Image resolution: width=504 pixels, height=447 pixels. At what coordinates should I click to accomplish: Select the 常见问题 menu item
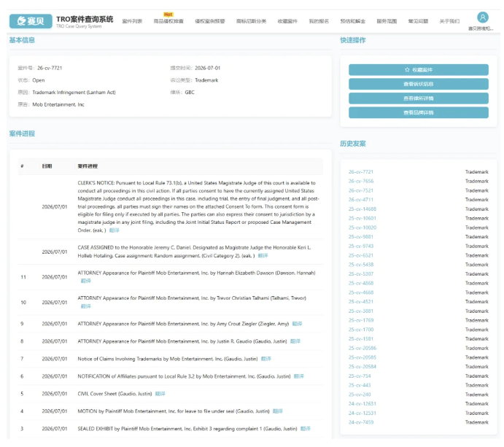tap(418, 21)
